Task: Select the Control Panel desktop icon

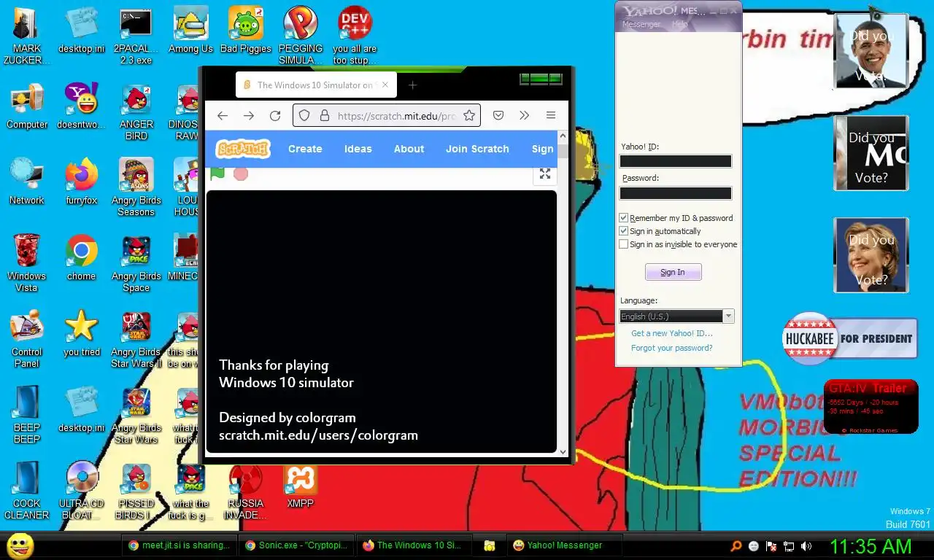Action: 26,338
